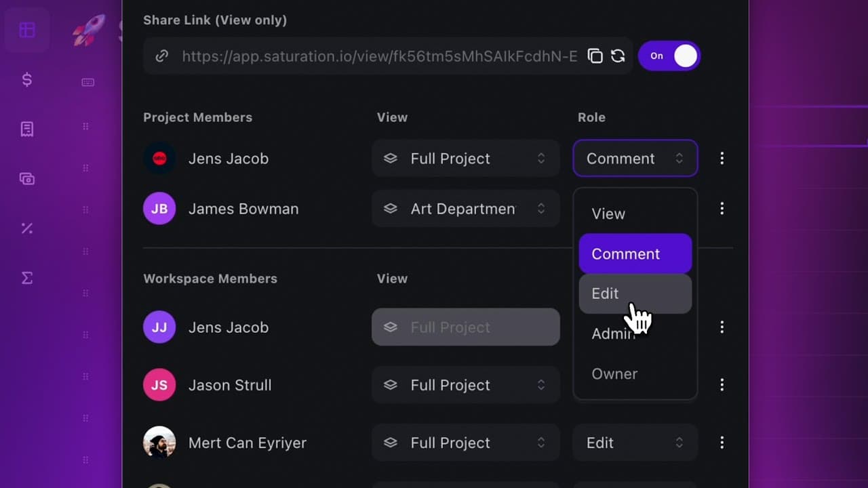Image resolution: width=868 pixels, height=488 pixels.
Task: Open the dollar sign sidebar icon
Action: [27, 80]
